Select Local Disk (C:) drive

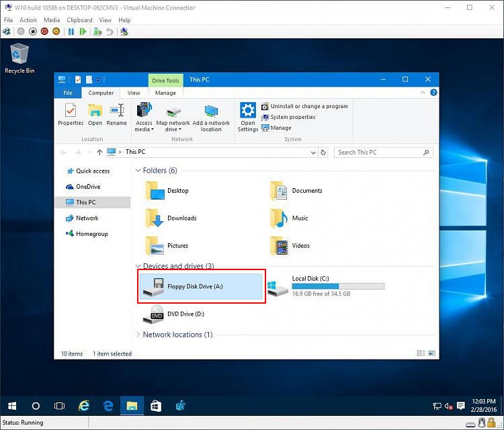[326, 286]
